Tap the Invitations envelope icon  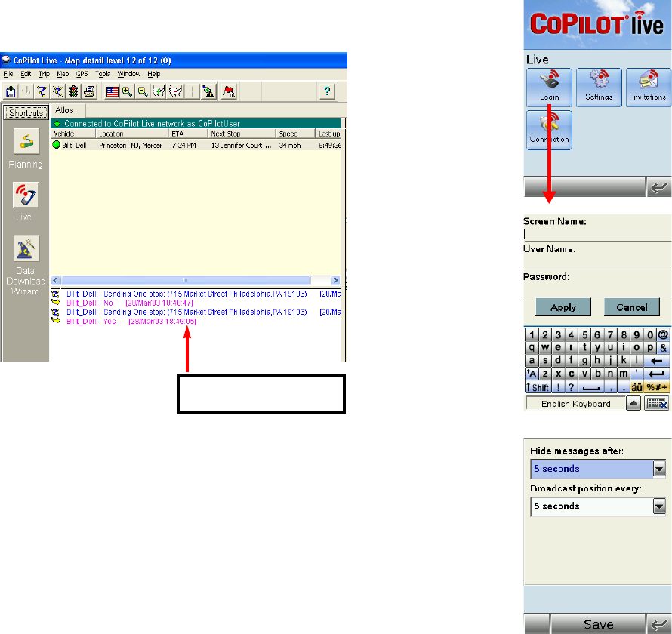point(649,87)
